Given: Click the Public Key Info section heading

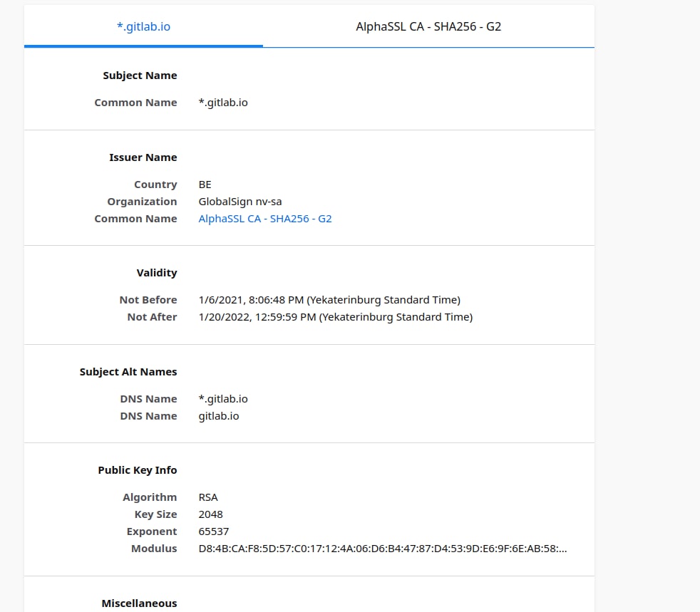Looking at the screenshot, I should coord(138,470).
